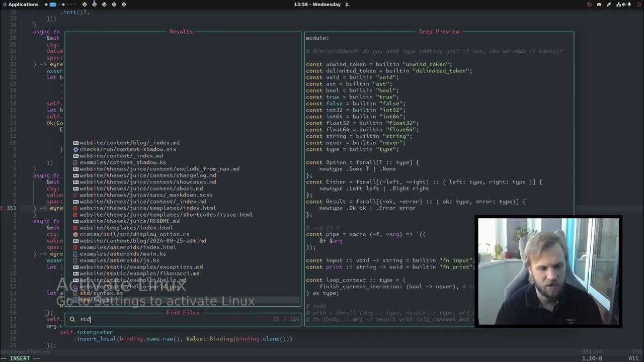Image resolution: width=644 pixels, height=362 pixels.
Task: Click the red circular tray icon
Action: pyautogui.click(x=589, y=4)
